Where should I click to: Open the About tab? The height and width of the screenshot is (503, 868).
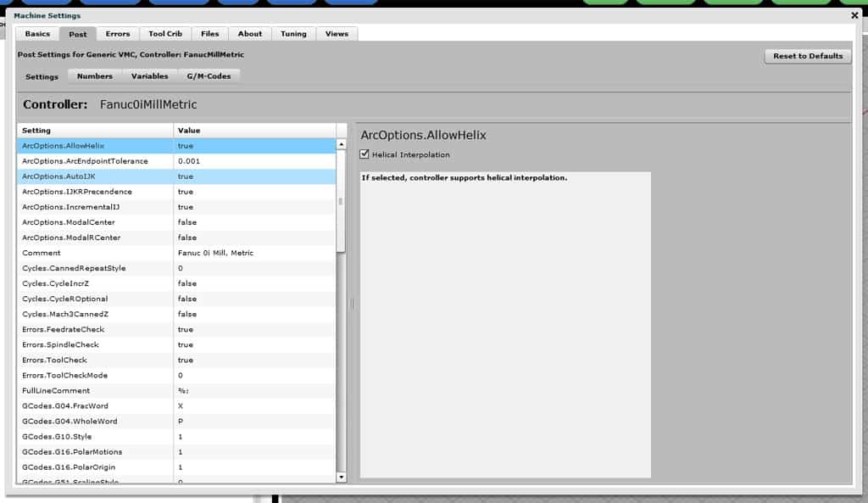pos(249,33)
